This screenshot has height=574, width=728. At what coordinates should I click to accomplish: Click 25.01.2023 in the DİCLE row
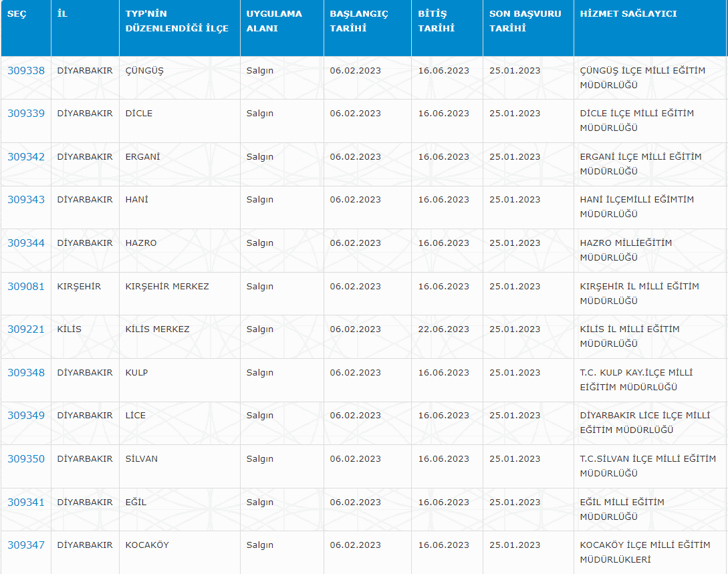pyautogui.click(x=515, y=113)
